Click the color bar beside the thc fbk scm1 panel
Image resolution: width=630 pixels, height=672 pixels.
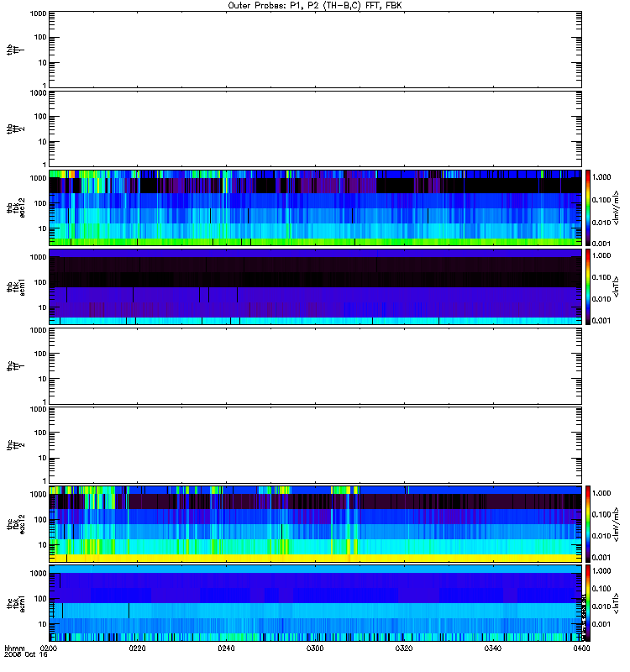tap(588, 603)
